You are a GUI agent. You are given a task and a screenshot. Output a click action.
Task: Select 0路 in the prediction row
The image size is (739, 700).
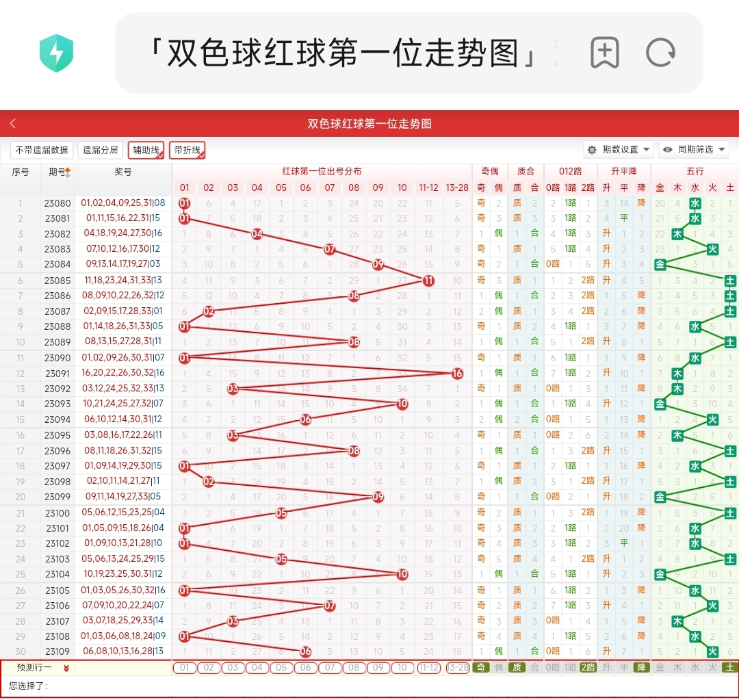[x=553, y=667]
